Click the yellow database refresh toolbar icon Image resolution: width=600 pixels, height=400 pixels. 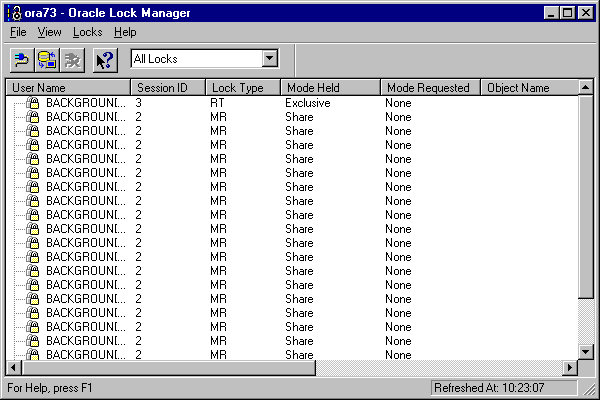tap(47, 60)
